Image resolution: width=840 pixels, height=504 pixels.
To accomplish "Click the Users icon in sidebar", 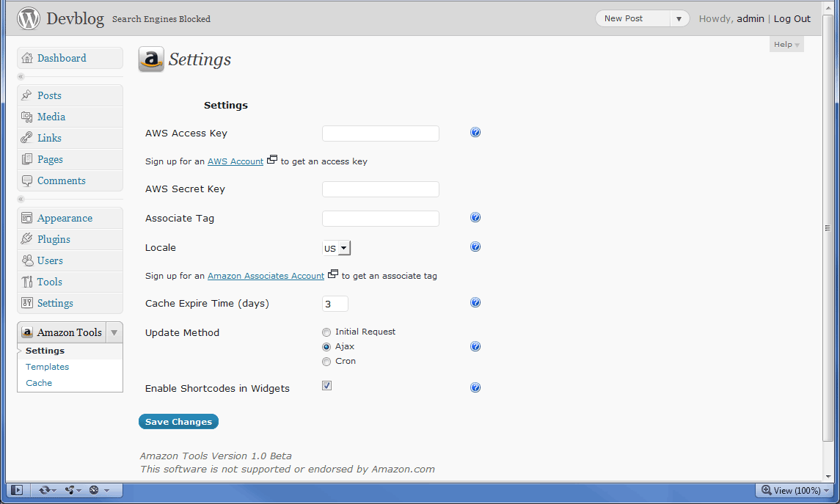I will (x=27, y=260).
